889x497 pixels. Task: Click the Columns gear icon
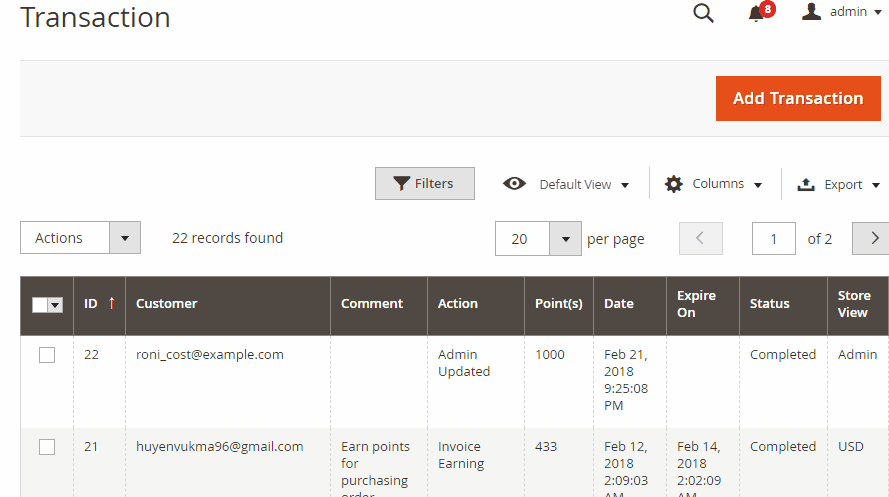pos(674,184)
